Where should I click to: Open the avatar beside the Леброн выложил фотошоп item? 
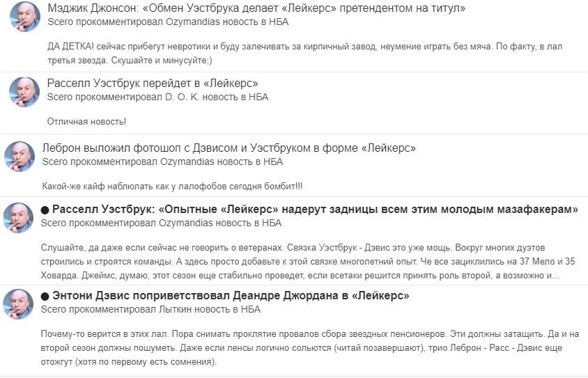pyautogui.click(x=20, y=157)
